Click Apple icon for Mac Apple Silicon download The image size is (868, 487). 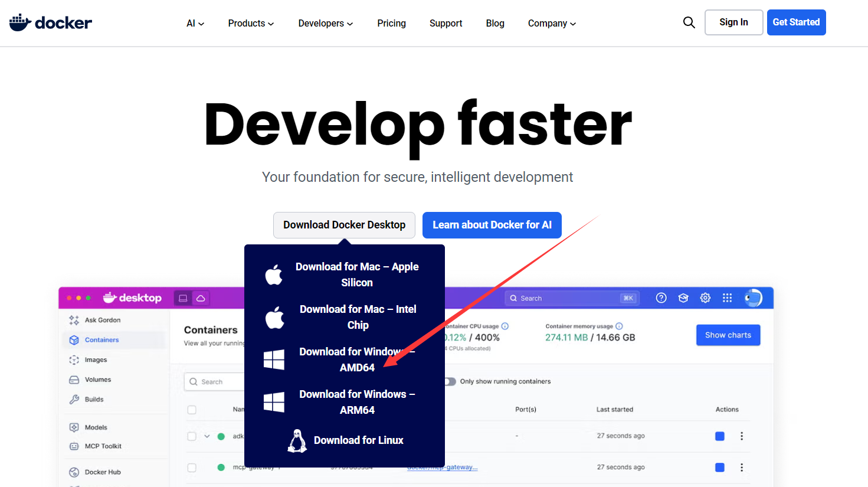click(274, 274)
